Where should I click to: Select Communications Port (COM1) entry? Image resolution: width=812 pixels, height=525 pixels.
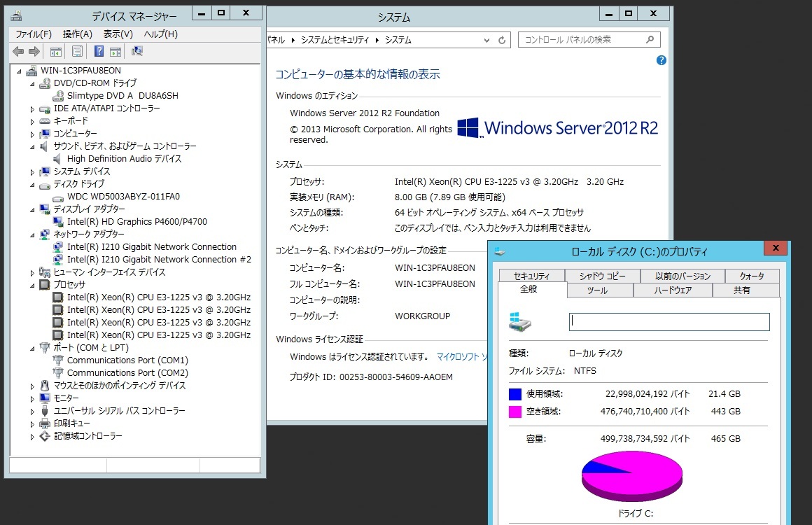click(x=127, y=360)
